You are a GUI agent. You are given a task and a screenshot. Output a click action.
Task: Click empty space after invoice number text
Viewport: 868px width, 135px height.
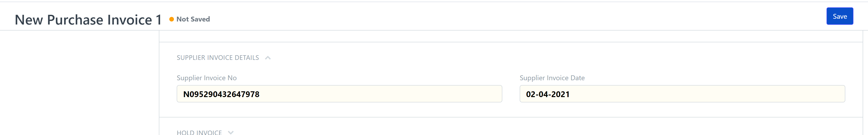point(381,94)
